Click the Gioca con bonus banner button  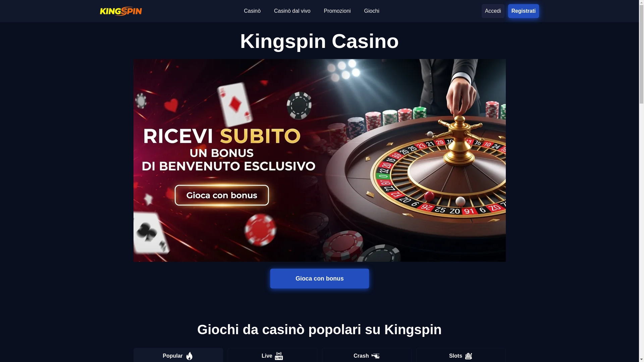(222, 195)
